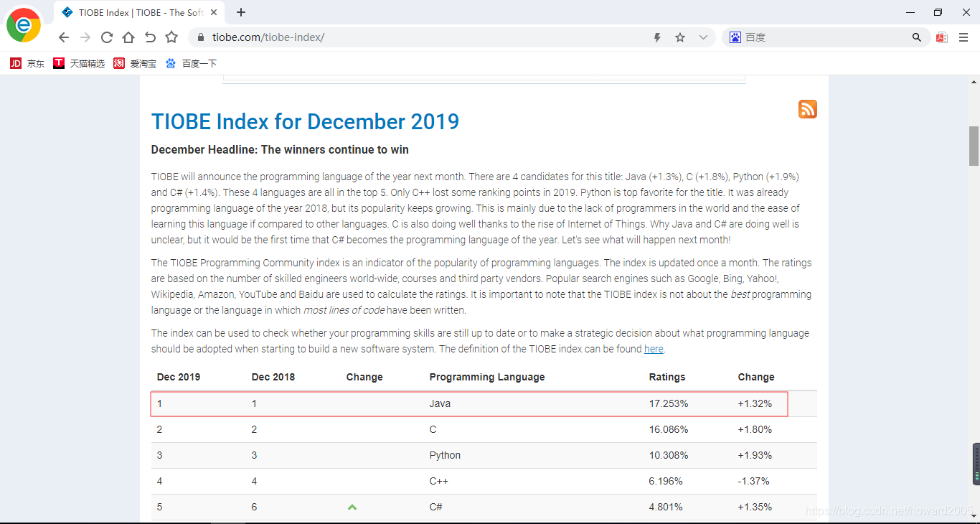
Task: Click the lock icon in address bar
Action: click(x=201, y=37)
